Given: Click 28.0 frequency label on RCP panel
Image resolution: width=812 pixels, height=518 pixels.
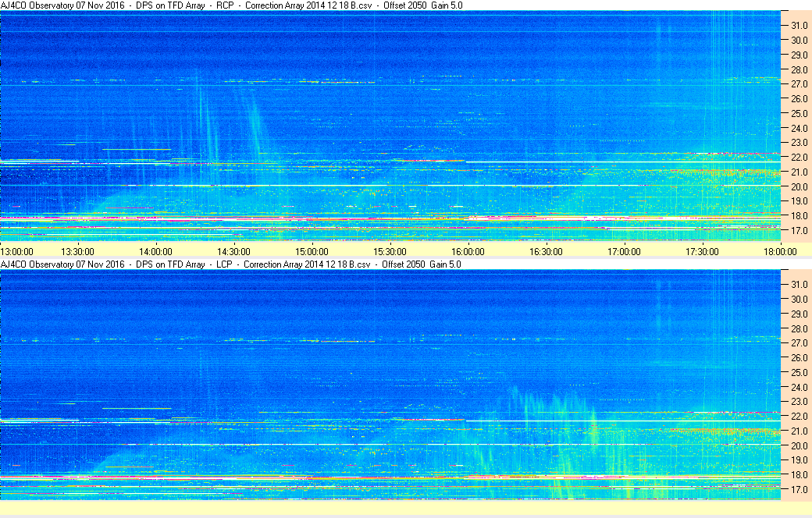Looking at the screenshot, I should [799, 70].
